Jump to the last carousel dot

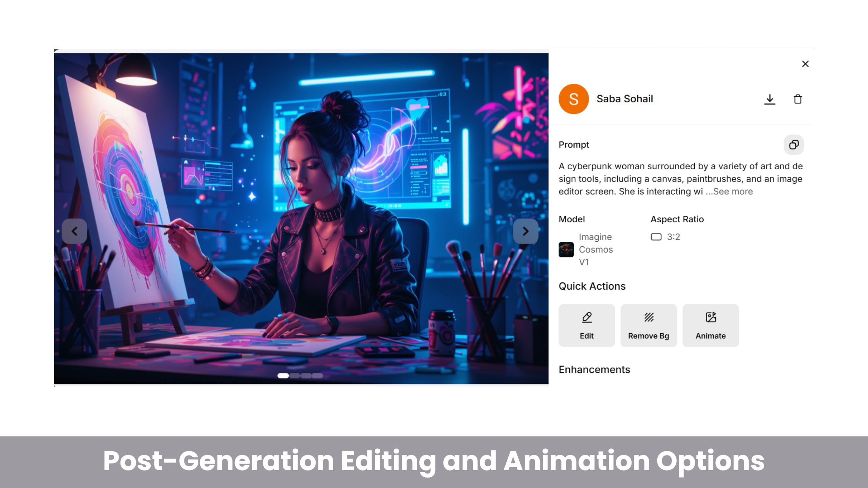tap(317, 375)
